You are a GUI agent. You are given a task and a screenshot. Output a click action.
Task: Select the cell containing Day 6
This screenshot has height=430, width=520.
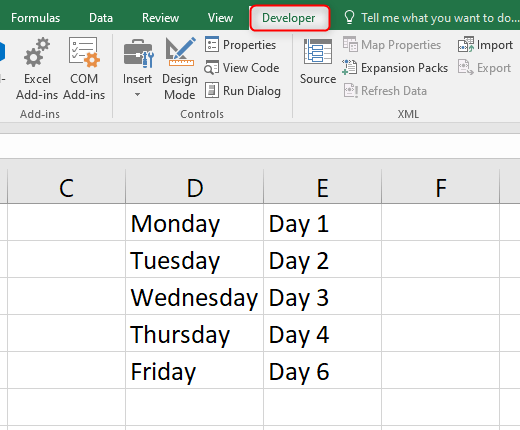coord(322,370)
